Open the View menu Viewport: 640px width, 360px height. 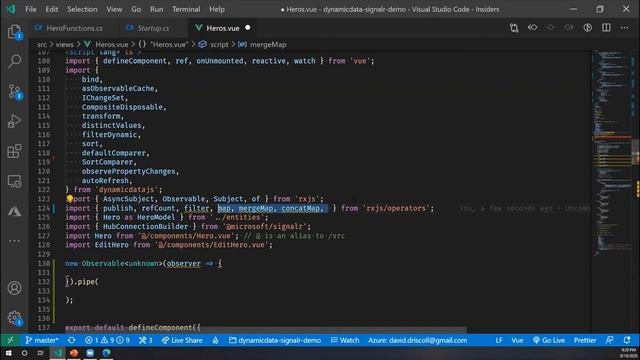tap(114, 9)
